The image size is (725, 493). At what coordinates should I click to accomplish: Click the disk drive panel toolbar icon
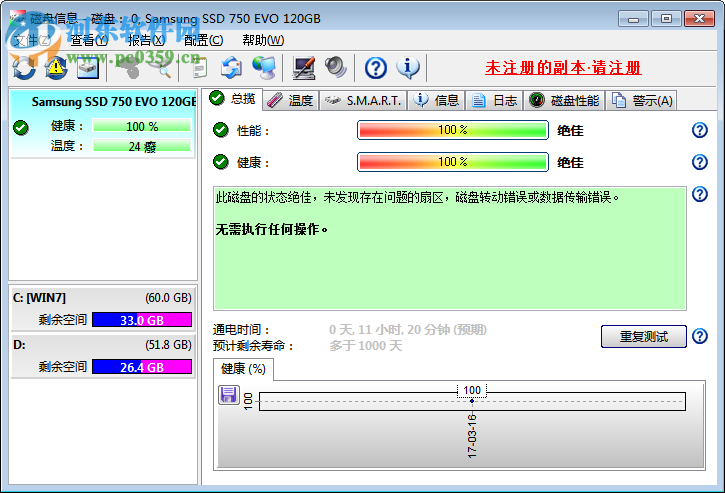click(x=88, y=68)
